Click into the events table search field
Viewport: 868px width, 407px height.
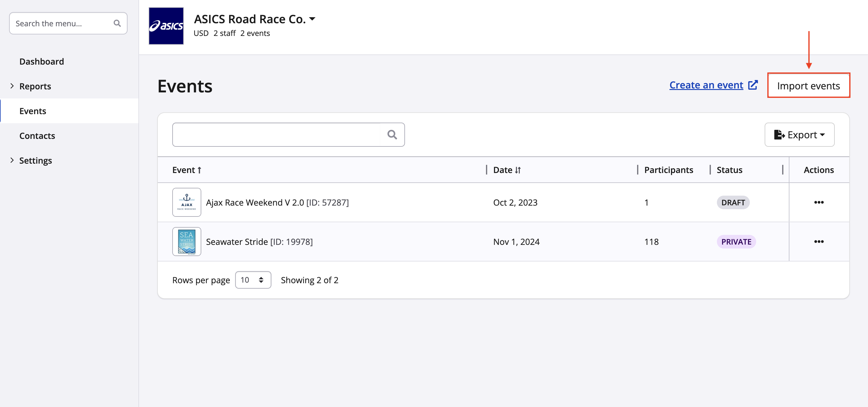pos(276,135)
